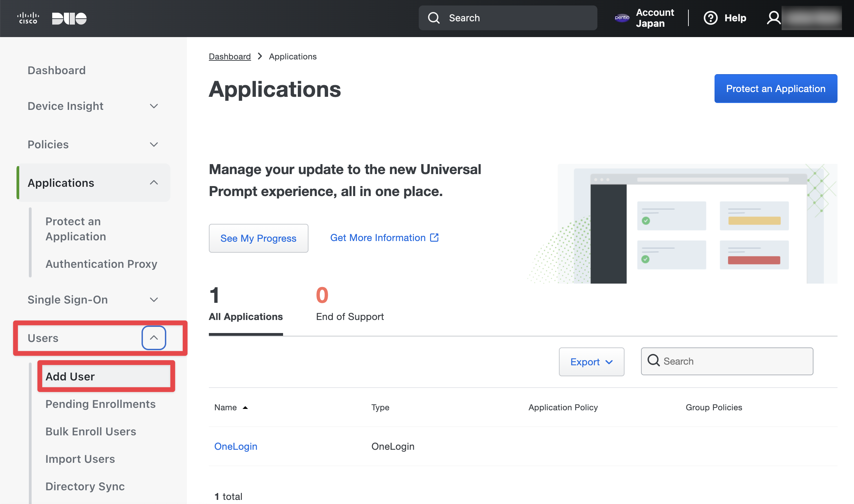The width and height of the screenshot is (854, 504).
Task: Click the See My Progress button
Action: click(258, 238)
